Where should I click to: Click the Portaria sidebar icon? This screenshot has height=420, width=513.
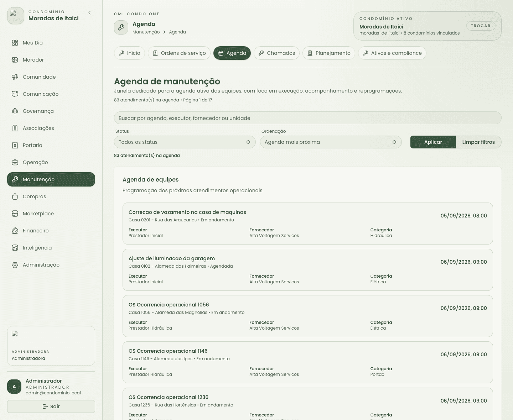[15, 145]
